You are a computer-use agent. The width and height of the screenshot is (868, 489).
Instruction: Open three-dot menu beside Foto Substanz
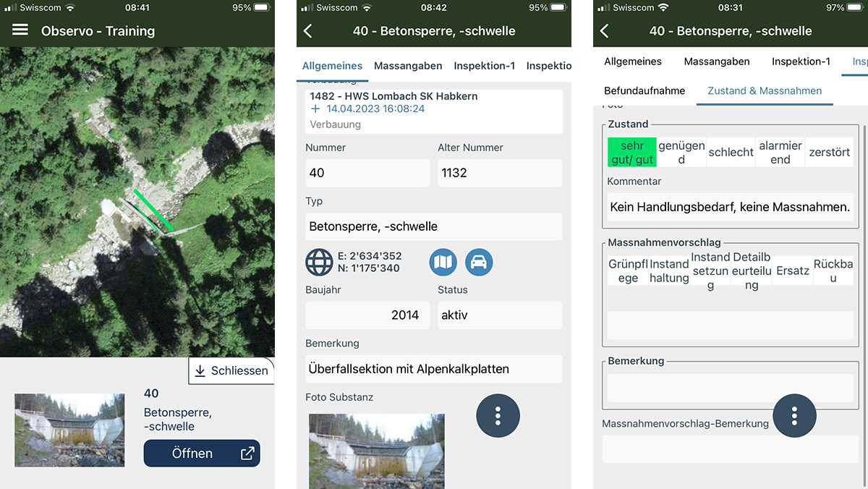click(x=498, y=415)
